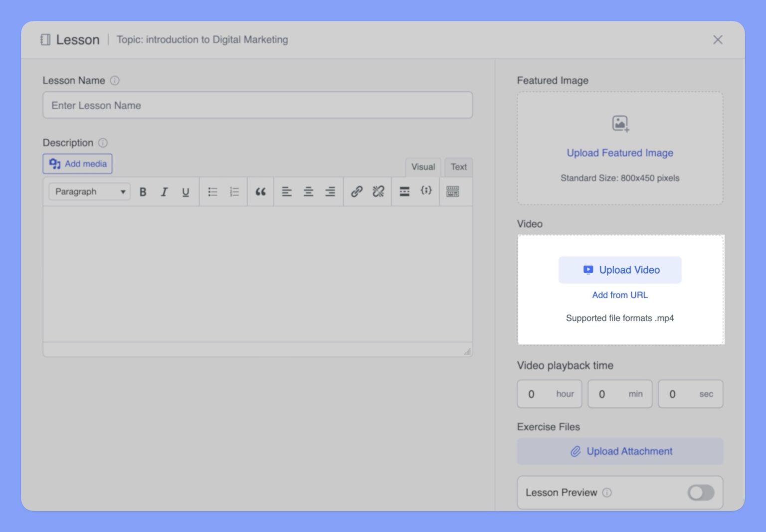The height and width of the screenshot is (532, 766).
Task: Insert a bulleted list
Action: point(212,191)
